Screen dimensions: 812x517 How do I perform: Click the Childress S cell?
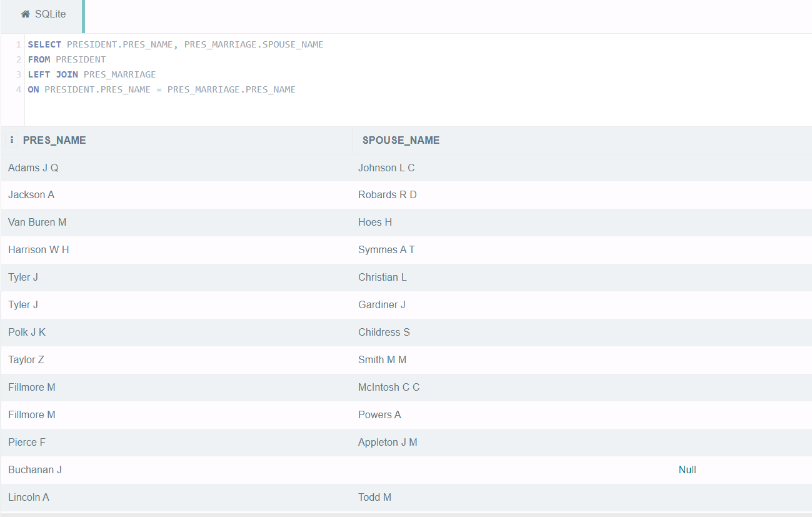click(x=582, y=333)
